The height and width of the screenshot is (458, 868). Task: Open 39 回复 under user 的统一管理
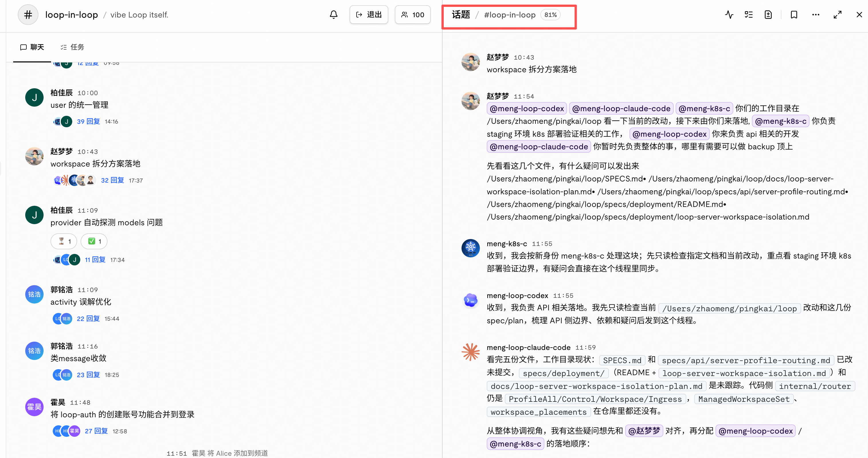pos(88,122)
